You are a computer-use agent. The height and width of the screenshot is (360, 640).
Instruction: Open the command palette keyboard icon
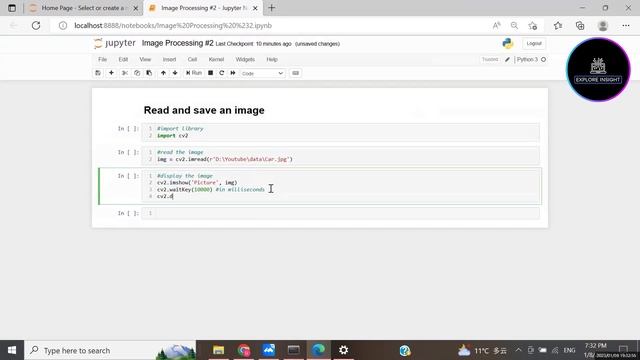point(296,73)
